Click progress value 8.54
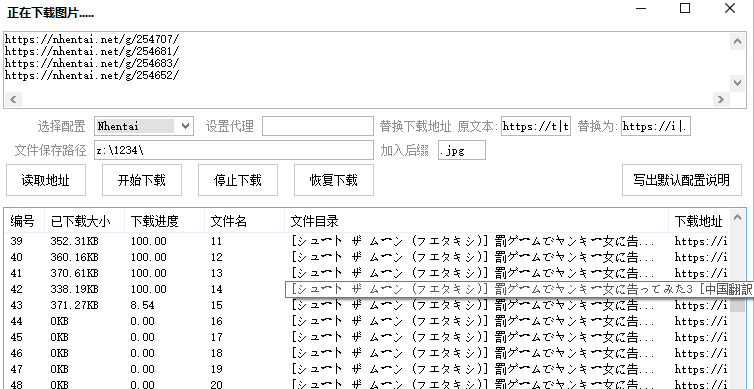Screen dimensions: 754x389 142,305
